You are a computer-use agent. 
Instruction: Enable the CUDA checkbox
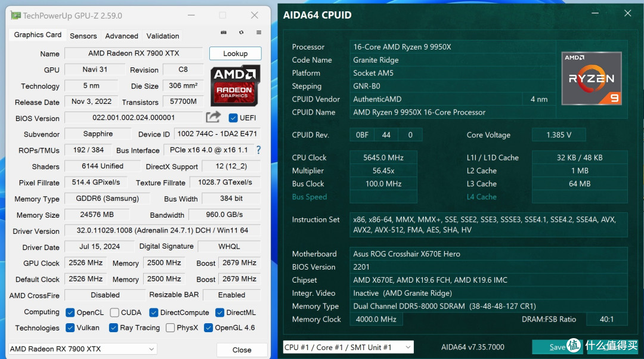pos(115,312)
